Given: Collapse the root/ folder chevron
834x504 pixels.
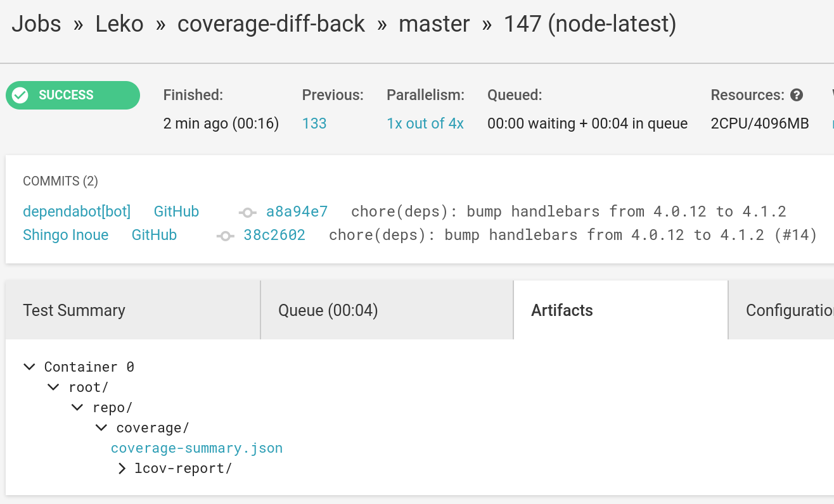Looking at the screenshot, I should coord(53,387).
